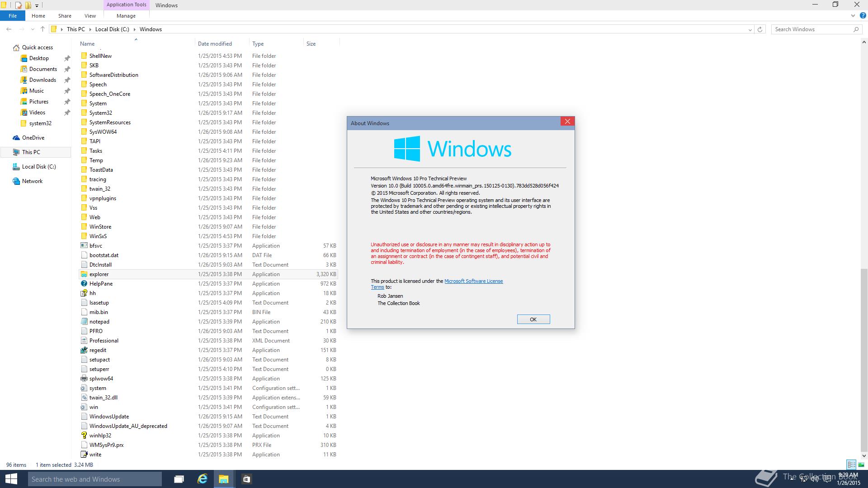The image size is (868, 488).
Task: Click the regedit file icon
Action: 84,350
